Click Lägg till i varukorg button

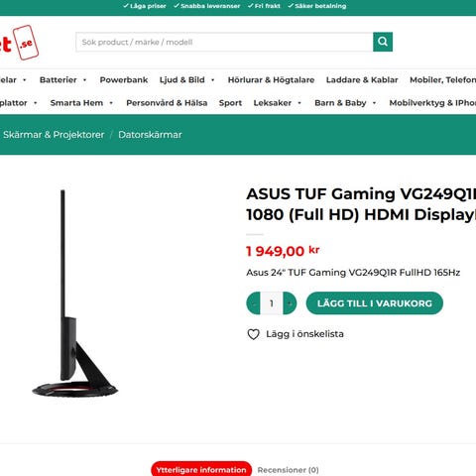(375, 303)
